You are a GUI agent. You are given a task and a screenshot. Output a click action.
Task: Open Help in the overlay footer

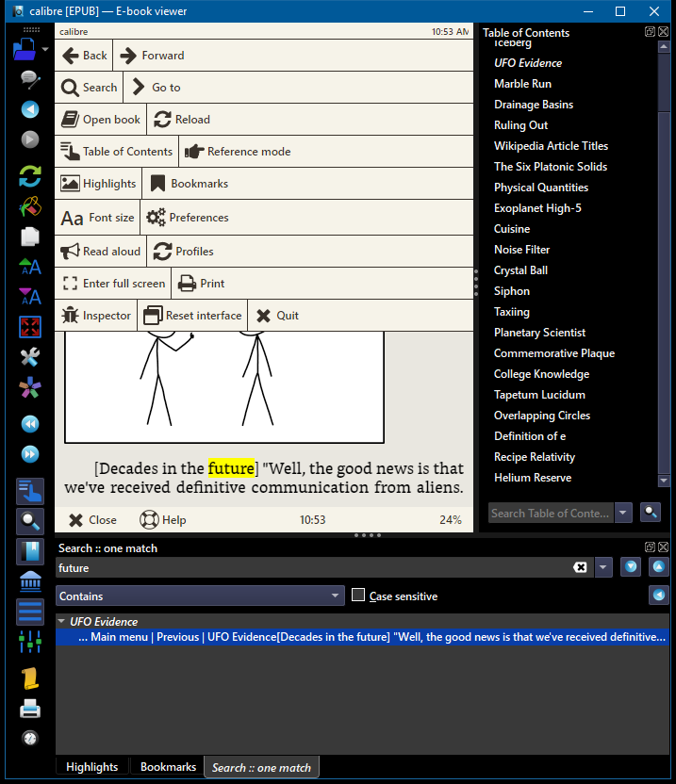[x=162, y=520]
